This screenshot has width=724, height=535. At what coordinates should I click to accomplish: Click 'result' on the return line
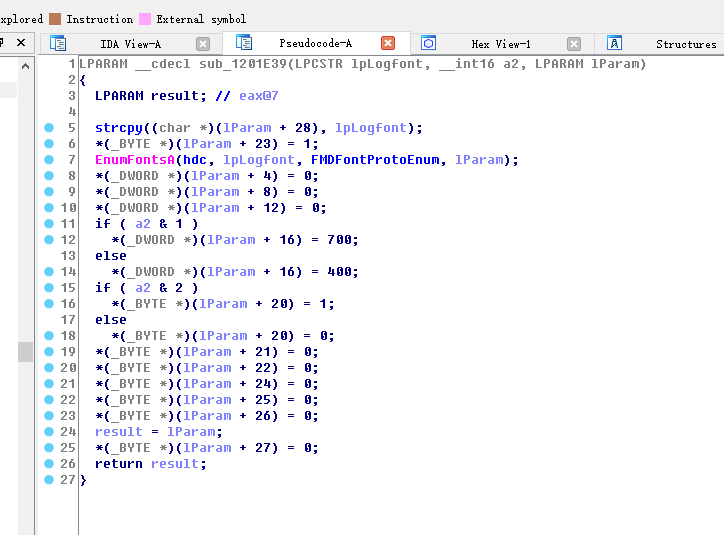[x=175, y=463]
